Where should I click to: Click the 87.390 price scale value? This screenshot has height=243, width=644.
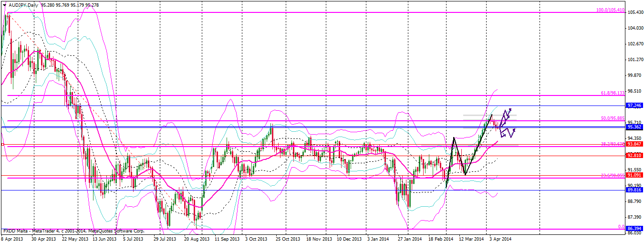(x=635, y=217)
